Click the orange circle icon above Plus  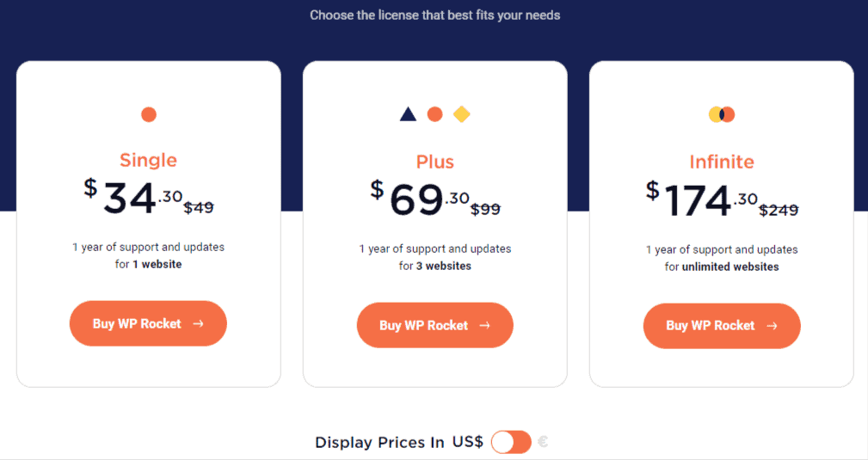435,114
